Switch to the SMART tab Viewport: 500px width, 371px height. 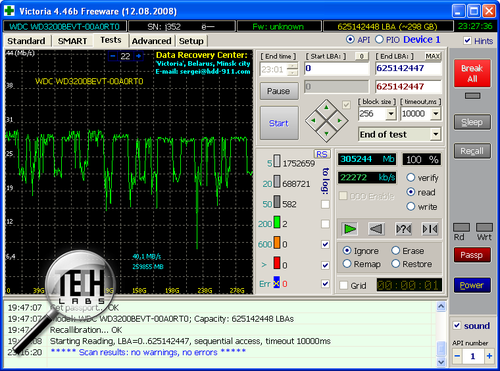tap(72, 41)
